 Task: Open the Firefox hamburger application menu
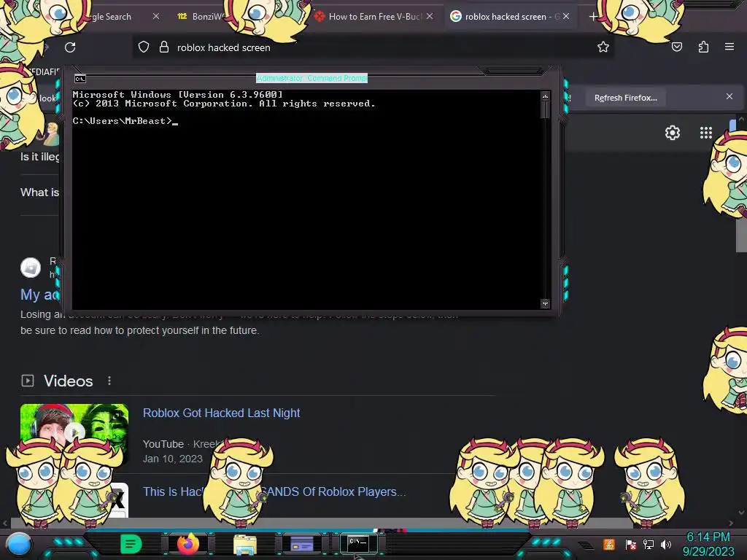729,47
